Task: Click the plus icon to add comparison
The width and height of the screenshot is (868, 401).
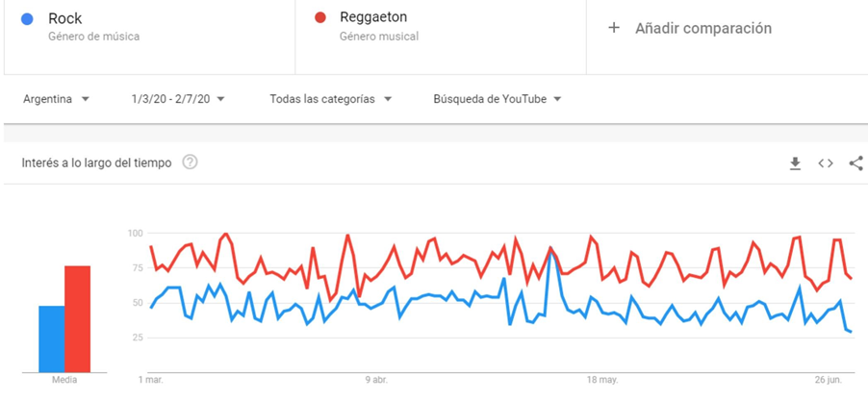Action: [x=614, y=28]
